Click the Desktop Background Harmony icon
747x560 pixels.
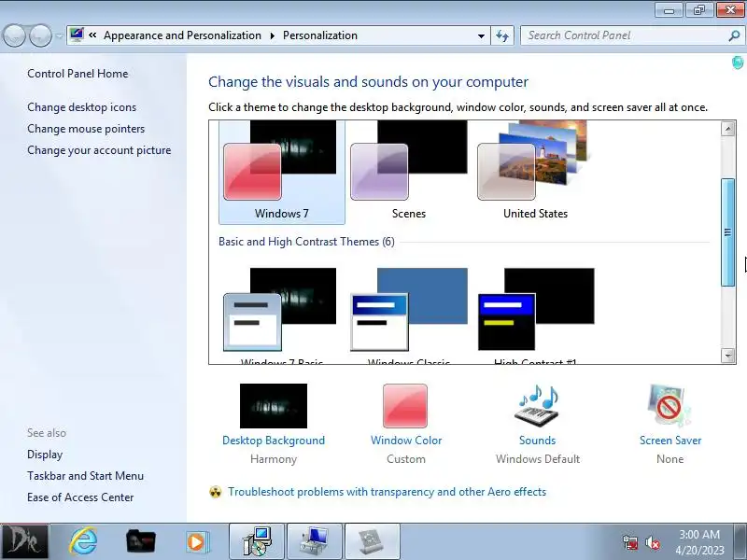coord(274,406)
